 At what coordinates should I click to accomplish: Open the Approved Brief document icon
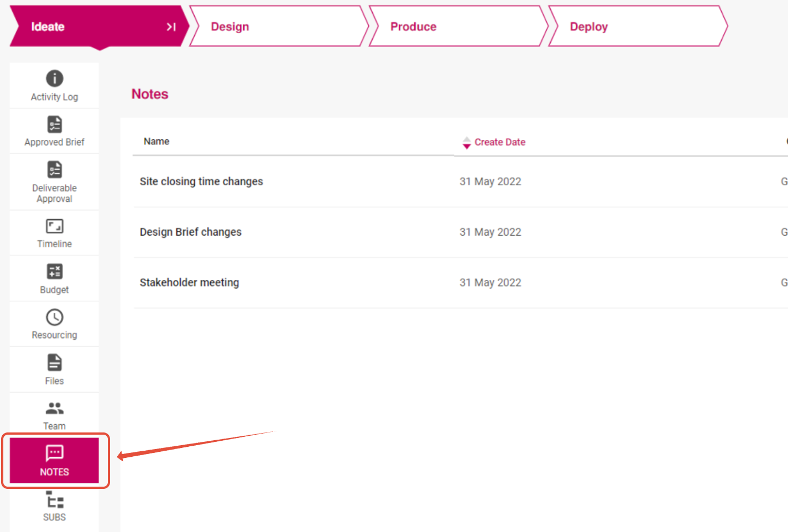(x=54, y=124)
